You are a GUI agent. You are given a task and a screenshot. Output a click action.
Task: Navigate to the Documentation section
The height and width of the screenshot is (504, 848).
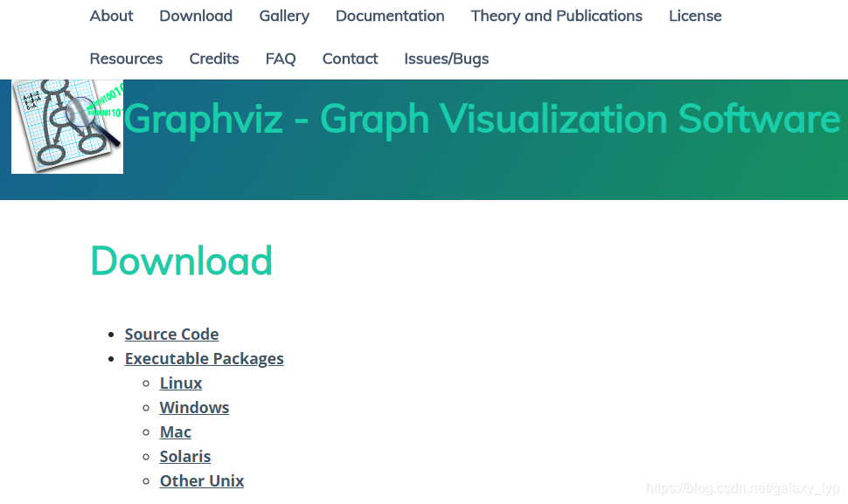[x=390, y=16]
